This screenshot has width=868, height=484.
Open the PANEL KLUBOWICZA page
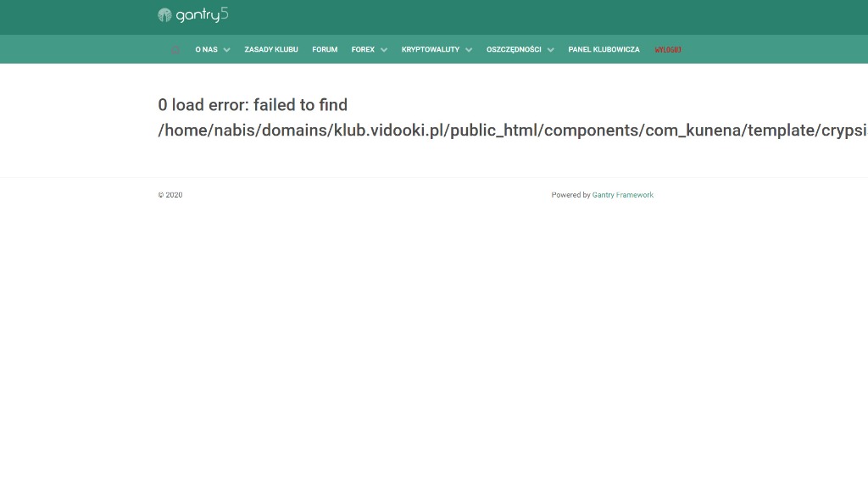click(604, 50)
